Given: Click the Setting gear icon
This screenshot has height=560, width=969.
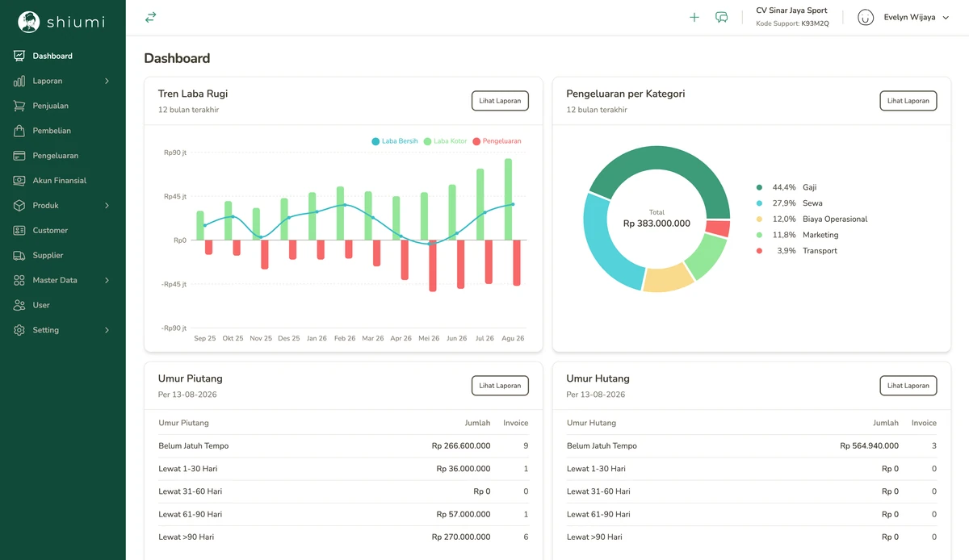Looking at the screenshot, I should (19, 330).
